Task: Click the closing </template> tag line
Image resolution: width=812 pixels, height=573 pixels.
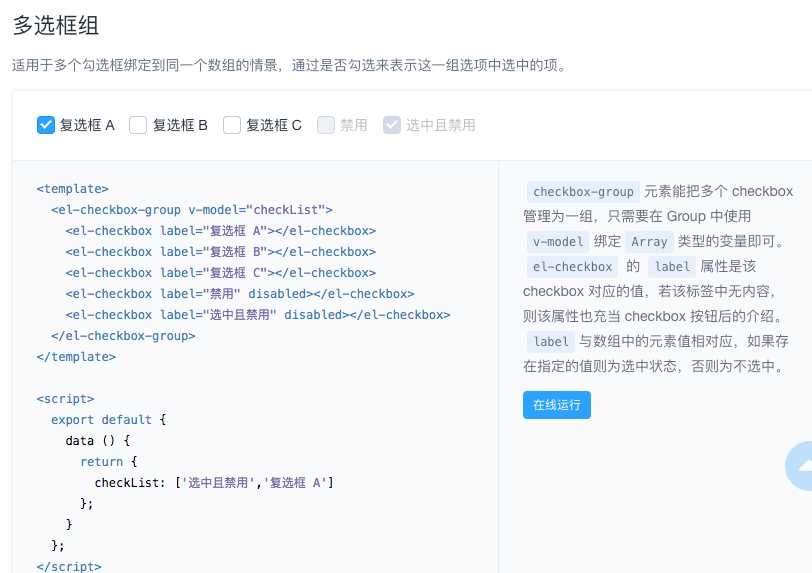Action: [76, 356]
